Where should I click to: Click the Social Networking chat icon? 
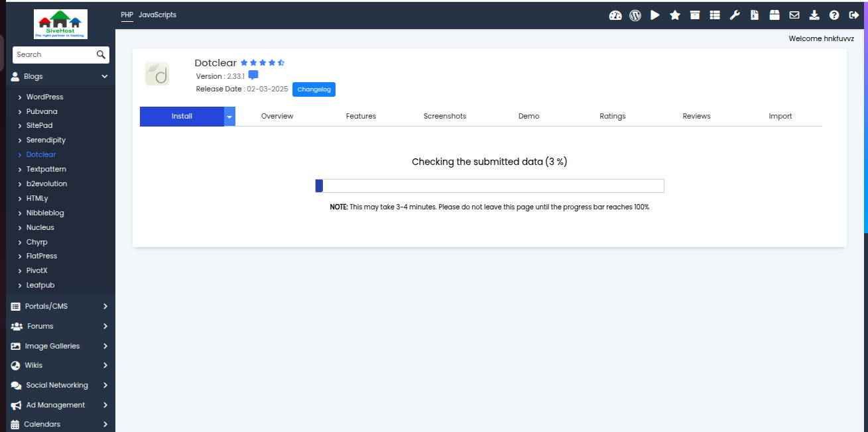point(17,386)
